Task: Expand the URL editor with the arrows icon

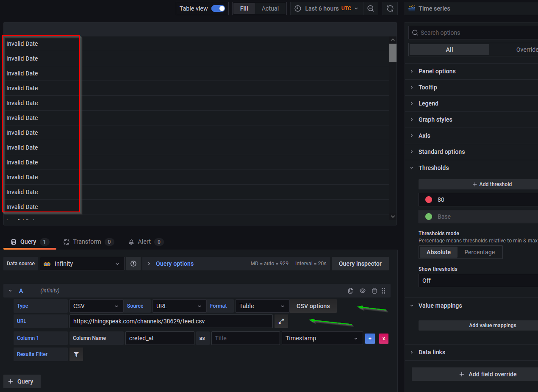Action: 281,321
